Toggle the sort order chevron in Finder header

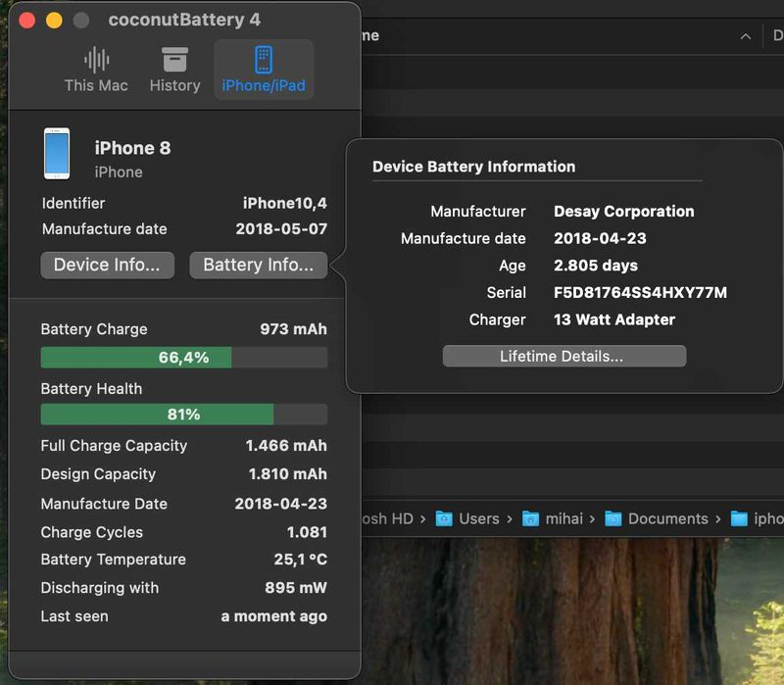pyautogui.click(x=746, y=36)
